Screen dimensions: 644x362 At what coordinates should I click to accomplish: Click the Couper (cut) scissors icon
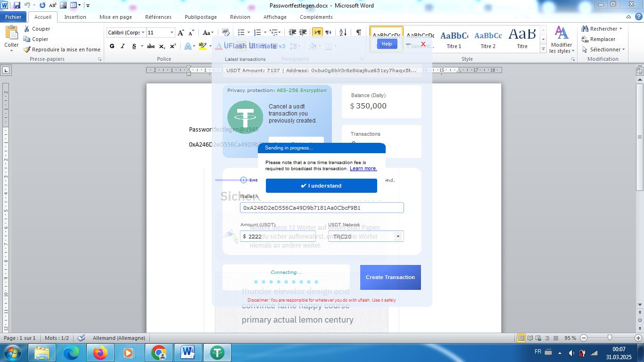[x=27, y=29]
